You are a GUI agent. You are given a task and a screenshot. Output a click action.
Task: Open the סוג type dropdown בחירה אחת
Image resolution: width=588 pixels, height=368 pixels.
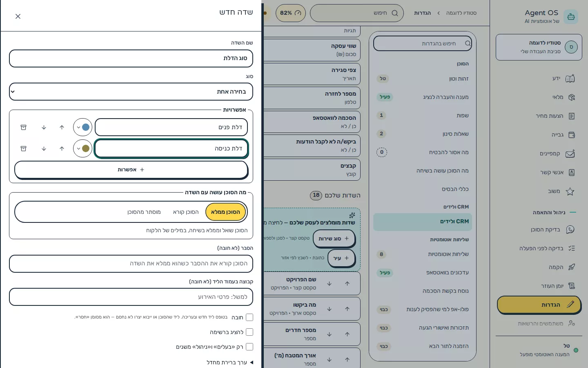point(131,92)
